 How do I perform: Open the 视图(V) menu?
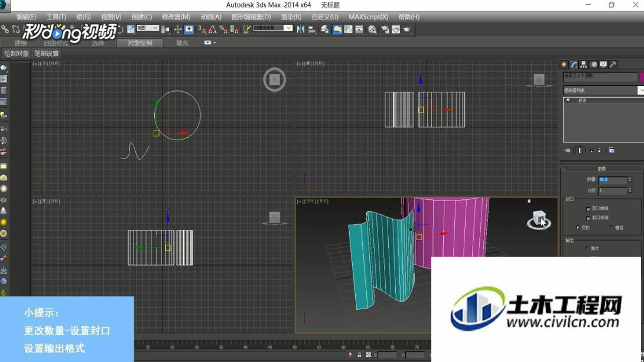pos(111,17)
